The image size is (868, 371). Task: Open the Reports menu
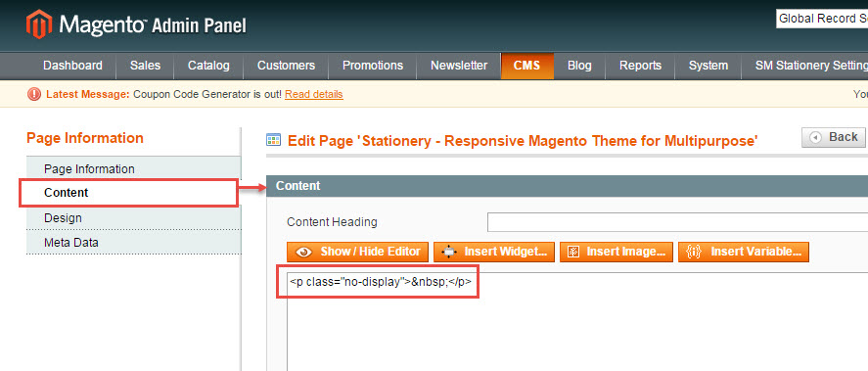coord(640,66)
